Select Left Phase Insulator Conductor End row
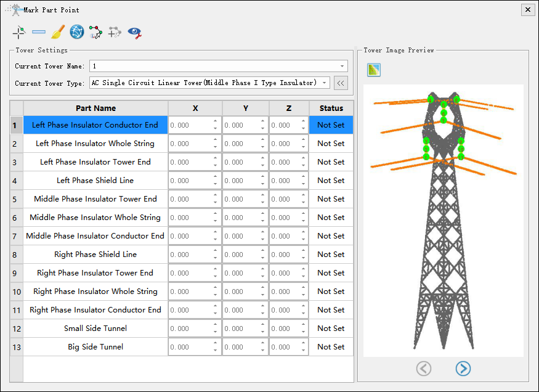 coord(95,125)
